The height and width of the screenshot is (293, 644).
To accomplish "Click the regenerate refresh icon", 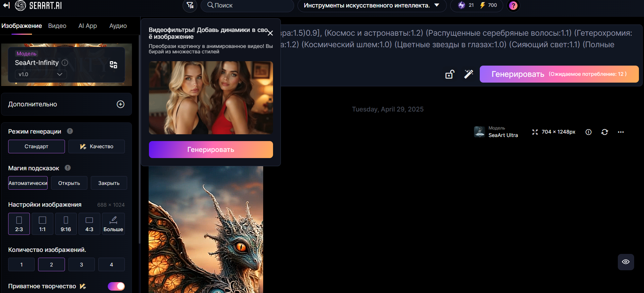I will click(605, 132).
